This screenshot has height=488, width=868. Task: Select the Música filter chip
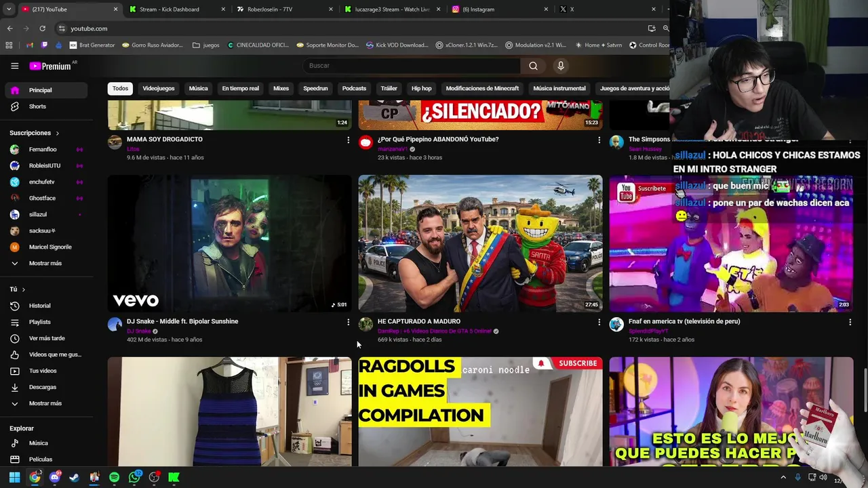pos(198,89)
